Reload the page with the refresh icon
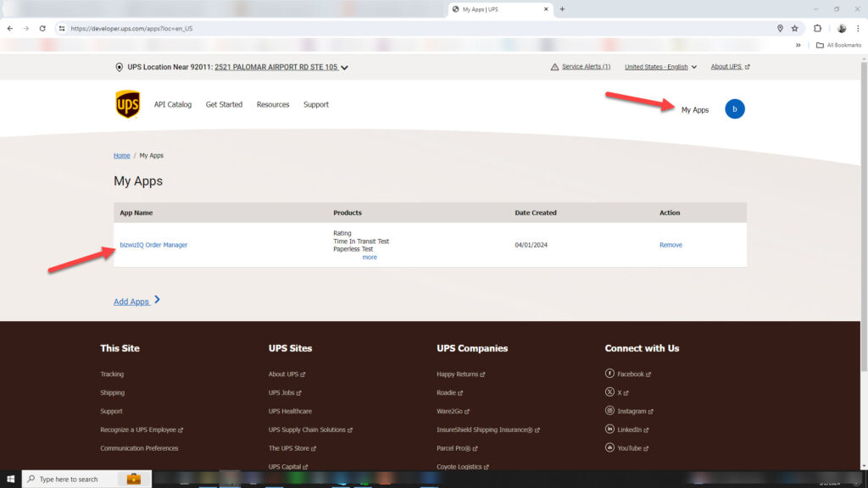 tap(42, 28)
